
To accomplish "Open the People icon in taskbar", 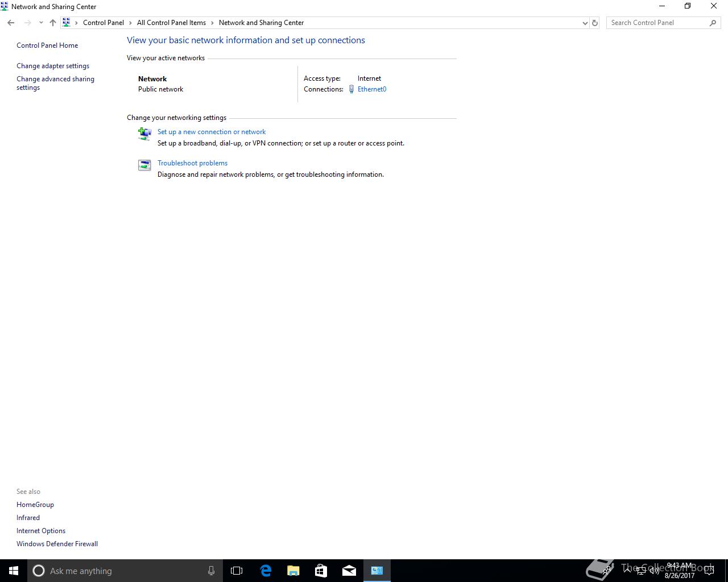I will coord(607,571).
